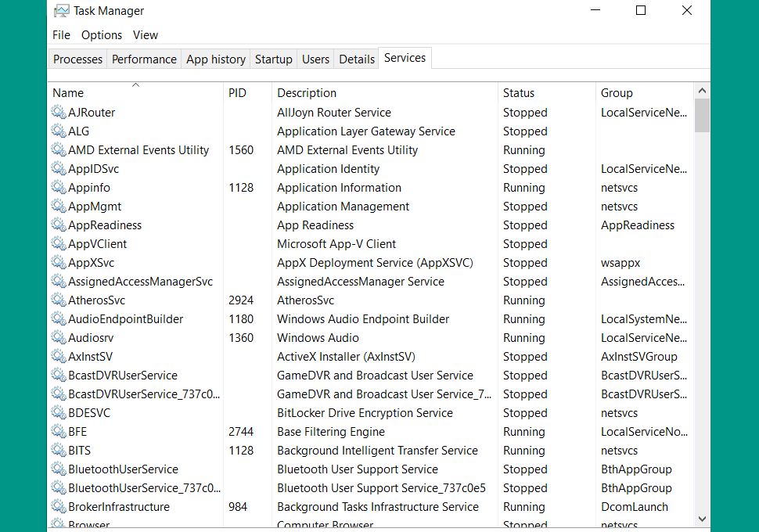
Task: Click PID 2924 in the AtherosSvc row
Action: (x=241, y=300)
